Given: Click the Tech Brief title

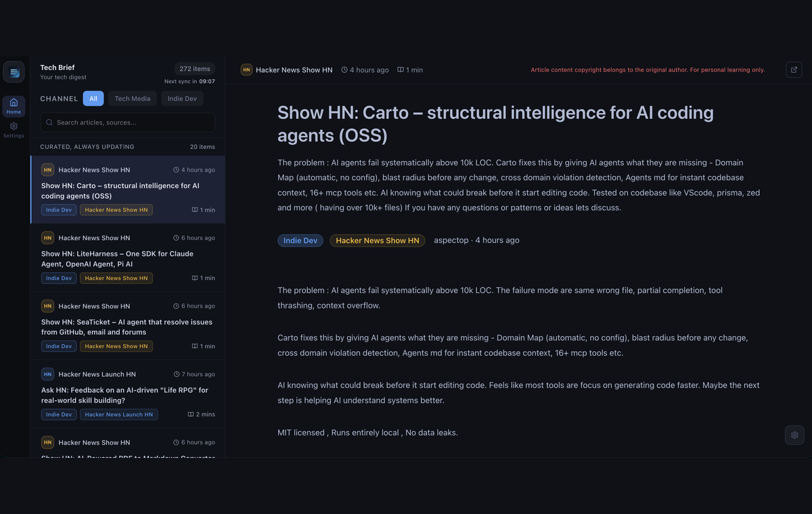Looking at the screenshot, I should [58, 68].
